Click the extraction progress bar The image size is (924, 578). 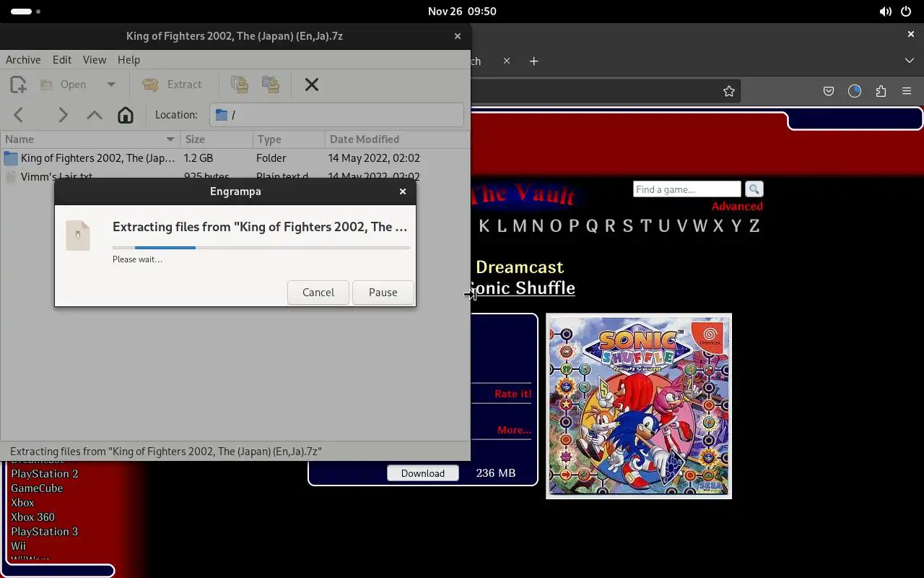click(261, 248)
